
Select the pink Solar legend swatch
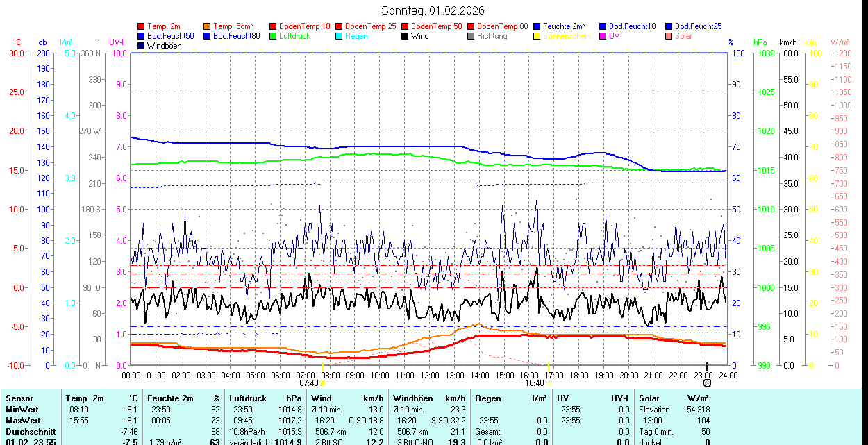point(669,36)
